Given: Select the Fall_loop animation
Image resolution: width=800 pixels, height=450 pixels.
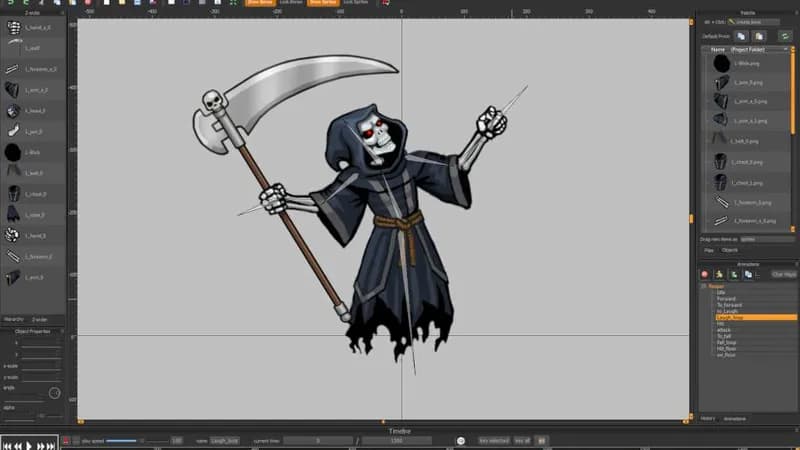Looking at the screenshot, I should tap(726, 342).
